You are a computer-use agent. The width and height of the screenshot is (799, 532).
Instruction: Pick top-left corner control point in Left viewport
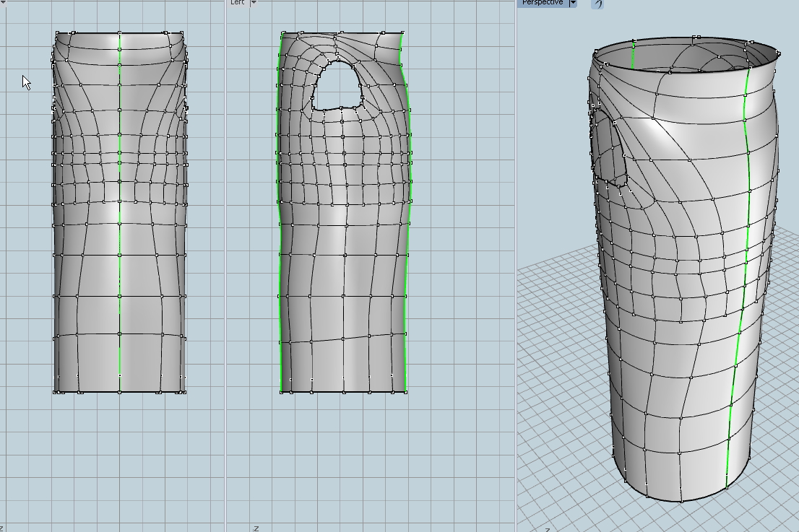(x=283, y=33)
